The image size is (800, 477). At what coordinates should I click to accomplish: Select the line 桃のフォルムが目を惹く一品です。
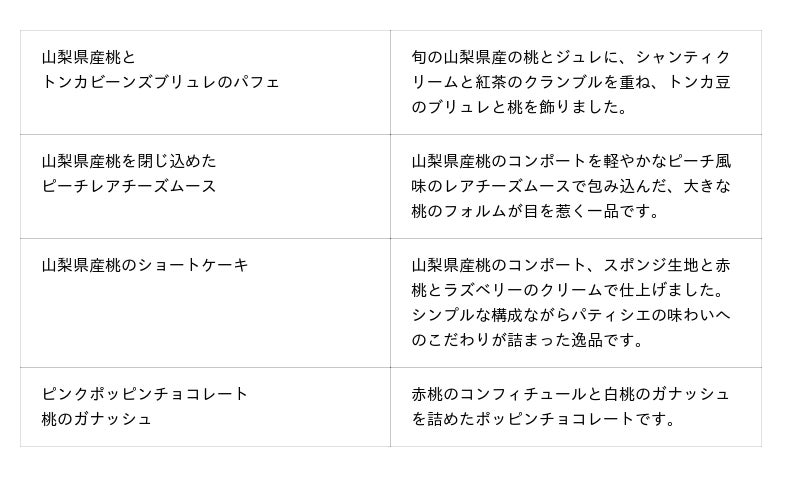(535, 211)
